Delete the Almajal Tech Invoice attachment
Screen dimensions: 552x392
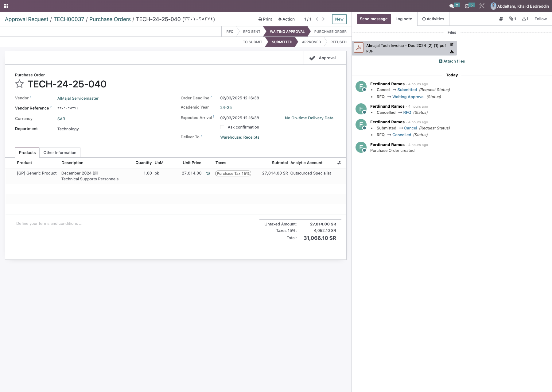452,45
